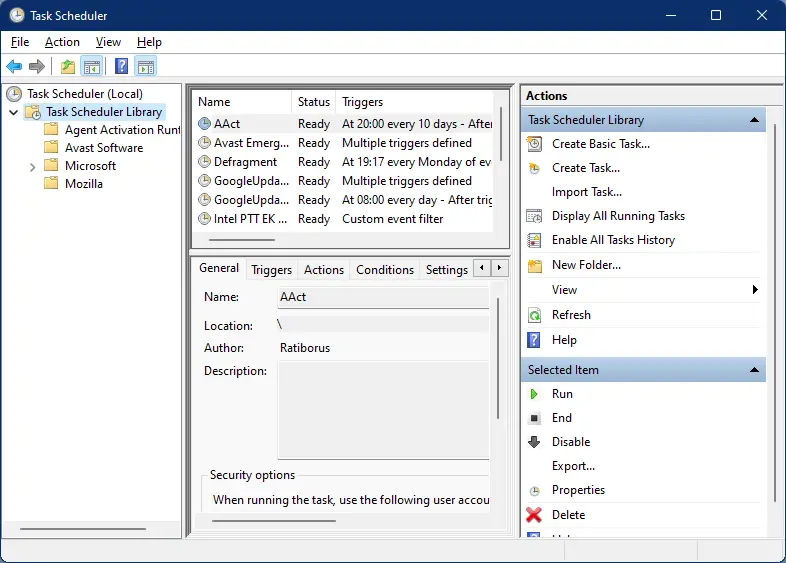
Task: Toggle the Show/Hide Console Tree toolbar icon
Action: coord(92,66)
